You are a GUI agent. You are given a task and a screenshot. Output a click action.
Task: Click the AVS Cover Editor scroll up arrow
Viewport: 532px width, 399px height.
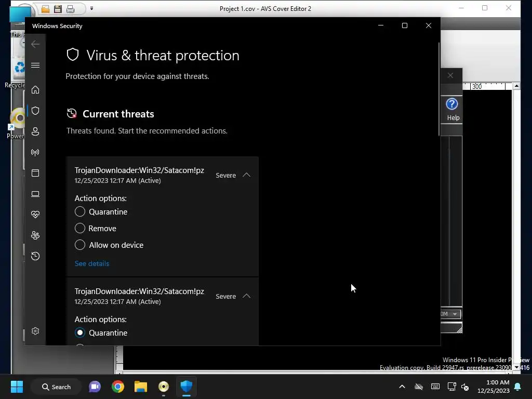click(516, 86)
